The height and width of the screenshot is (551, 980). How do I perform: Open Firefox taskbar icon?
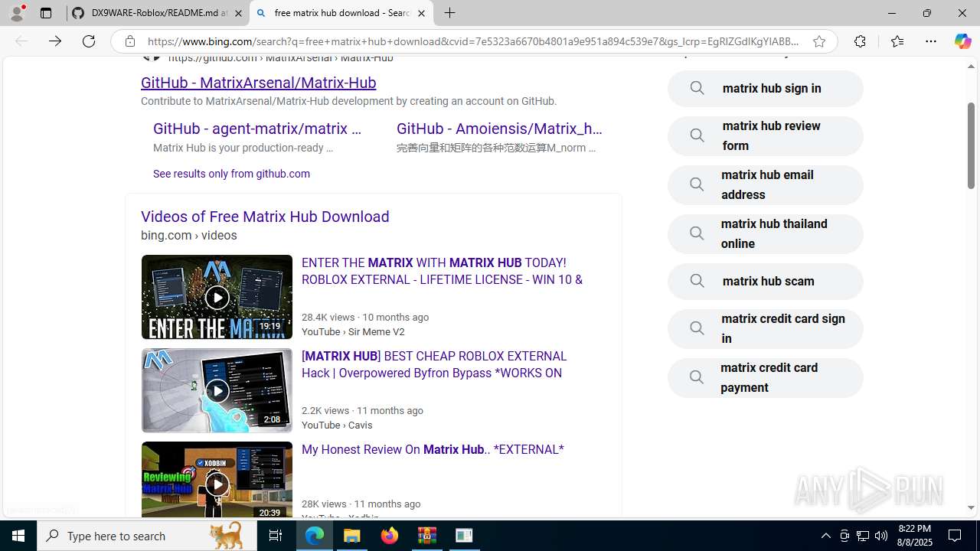tap(390, 536)
